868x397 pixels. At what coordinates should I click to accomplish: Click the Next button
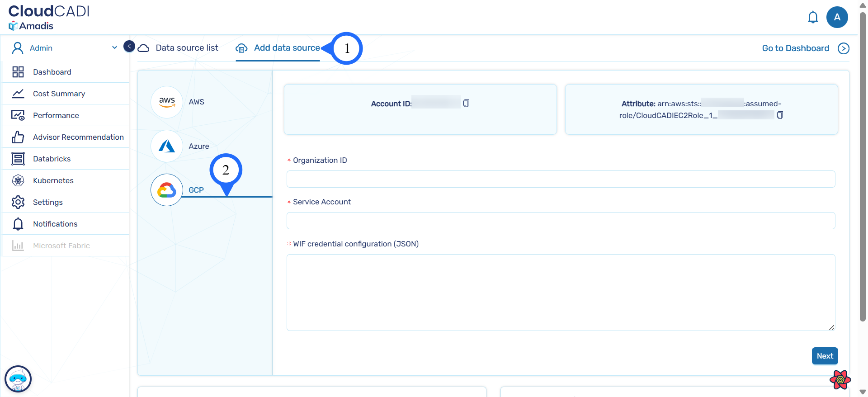tap(825, 356)
